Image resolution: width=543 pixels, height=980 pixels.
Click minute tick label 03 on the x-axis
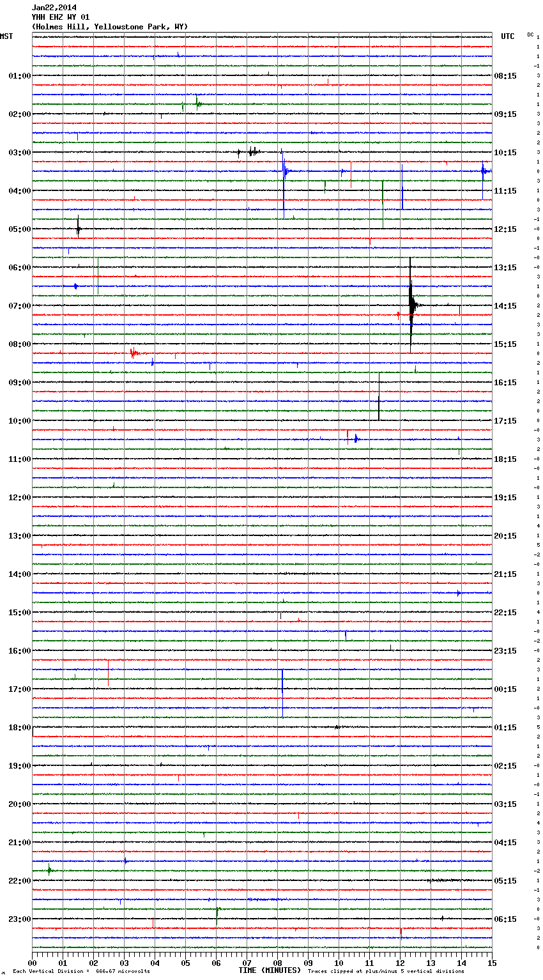(124, 963)
